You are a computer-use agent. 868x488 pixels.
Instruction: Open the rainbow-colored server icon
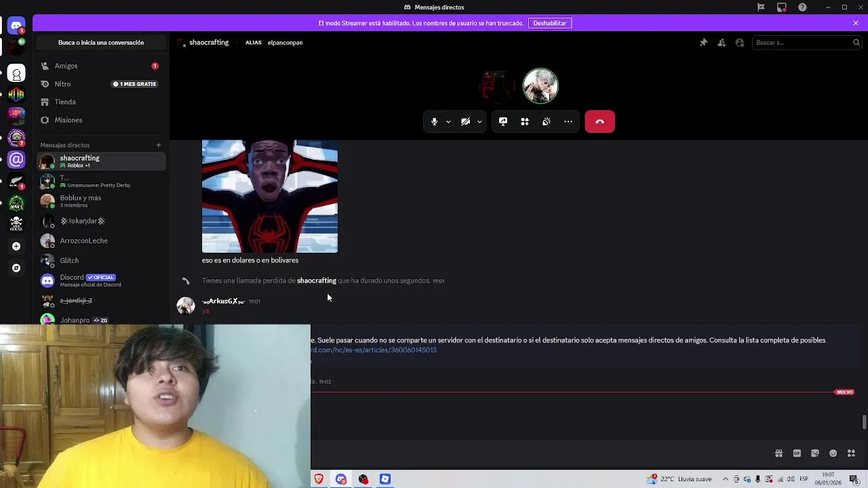[x=16, y=95]
